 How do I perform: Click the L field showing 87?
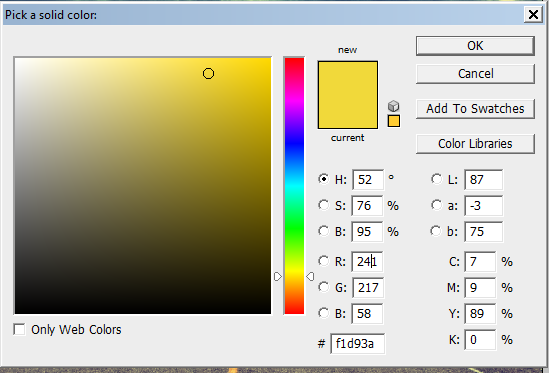484,180
